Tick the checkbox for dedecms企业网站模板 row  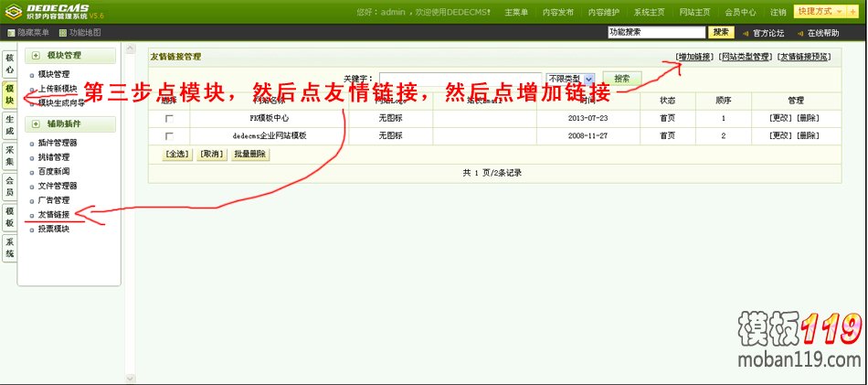[169, 136]
